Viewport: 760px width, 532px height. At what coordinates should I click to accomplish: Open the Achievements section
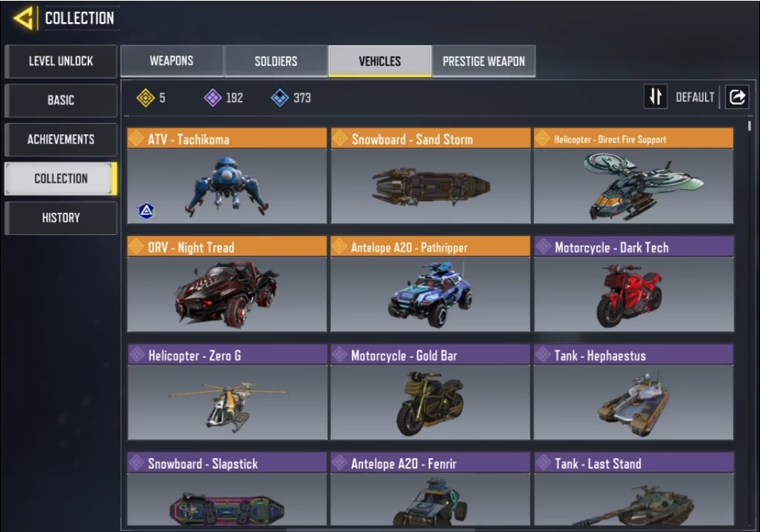pyautogui.click(x=61, y=140)
